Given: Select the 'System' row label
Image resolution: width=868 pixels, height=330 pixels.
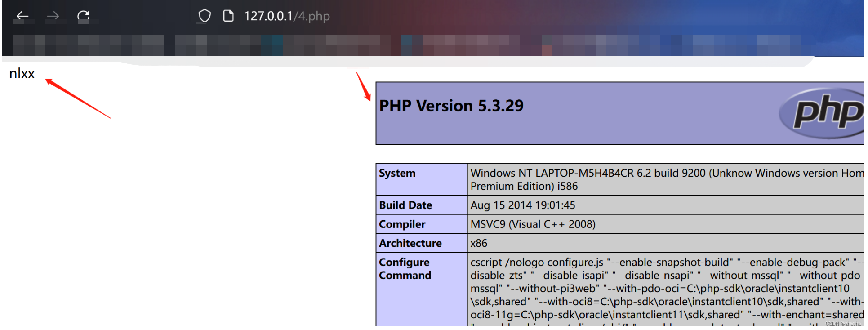Looking at the screenshot, I should pos(397,173).
